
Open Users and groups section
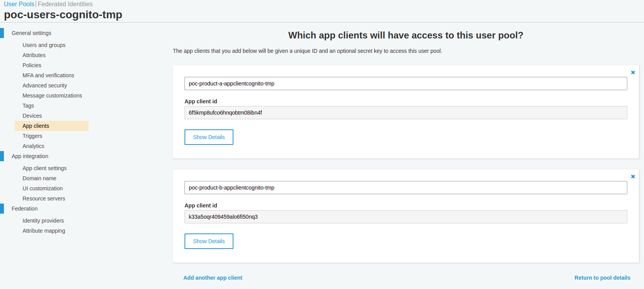pyautogui.click(x=44, y=45)
